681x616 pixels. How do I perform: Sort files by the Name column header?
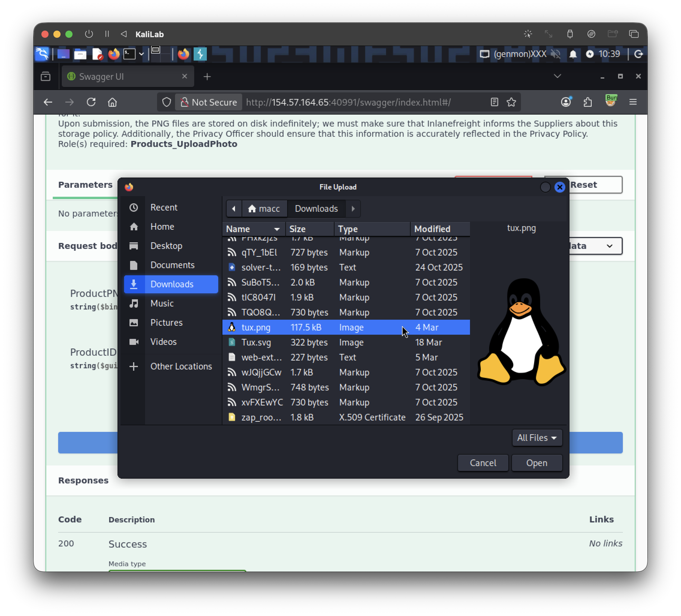coord(254,229)
